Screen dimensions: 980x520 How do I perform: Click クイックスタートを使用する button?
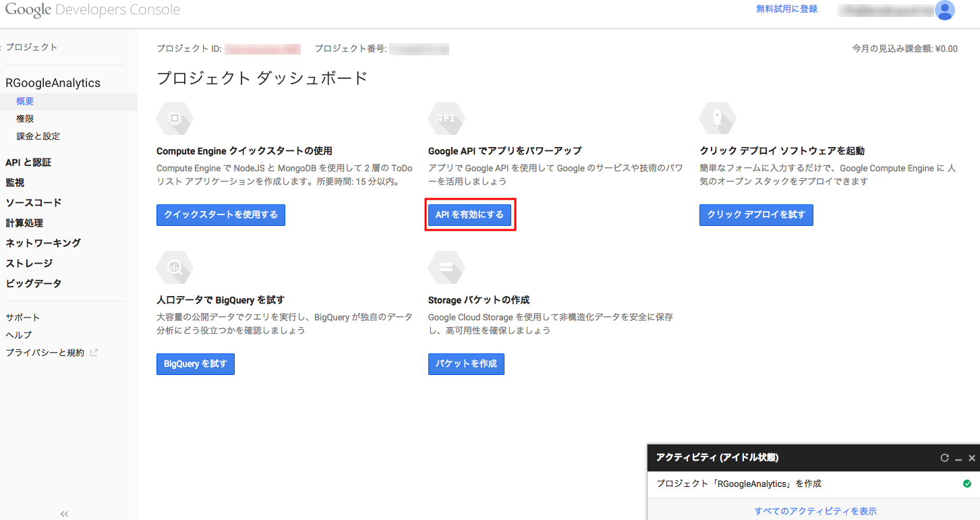[x=221, y=215]
